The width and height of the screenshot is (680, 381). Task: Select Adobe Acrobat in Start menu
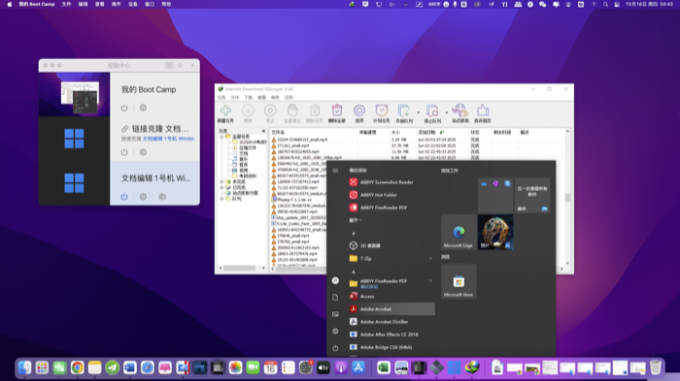pyautogui.click(x=391, y=309)
